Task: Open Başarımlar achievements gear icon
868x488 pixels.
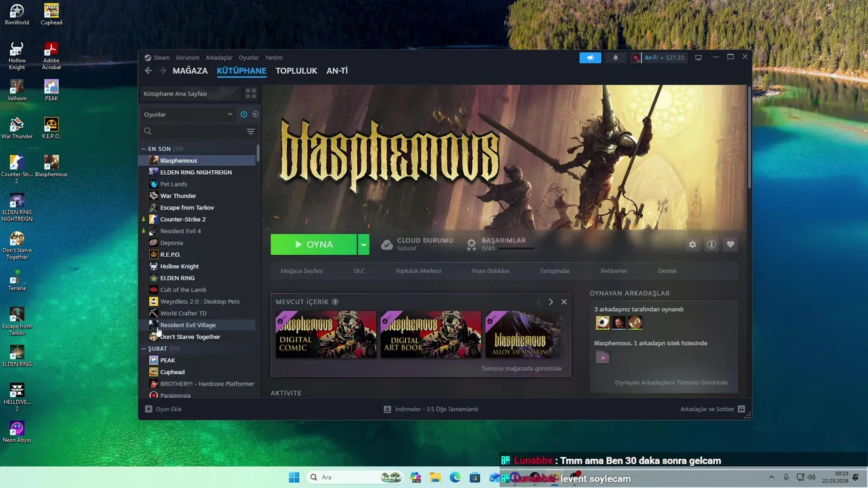Action: click(x=471, y=245)
